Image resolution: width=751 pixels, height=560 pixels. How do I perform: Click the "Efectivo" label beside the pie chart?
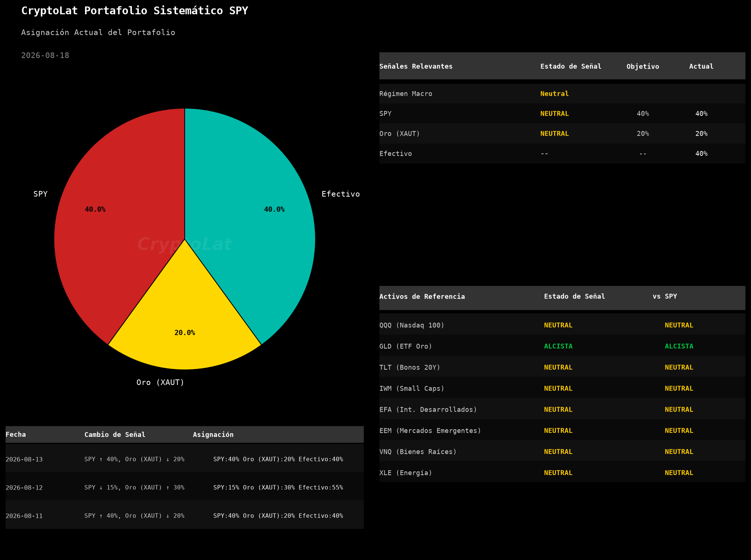340,194
